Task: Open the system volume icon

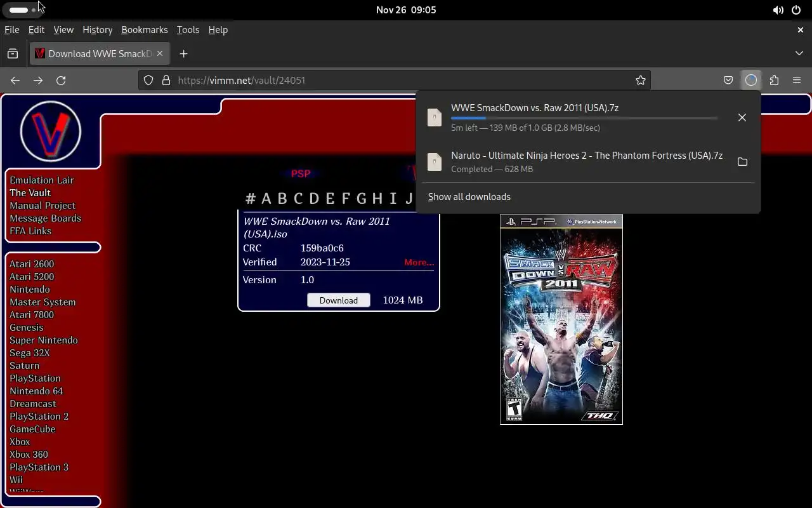Action: tap(778, 10)
